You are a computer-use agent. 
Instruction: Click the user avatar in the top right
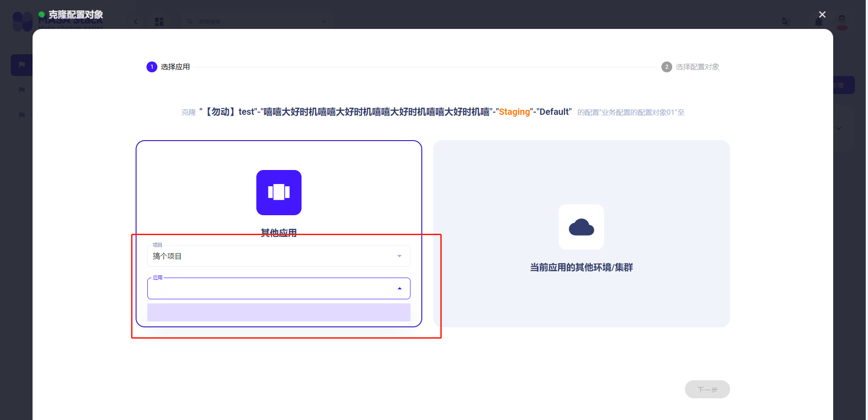[x=842, y=21]
